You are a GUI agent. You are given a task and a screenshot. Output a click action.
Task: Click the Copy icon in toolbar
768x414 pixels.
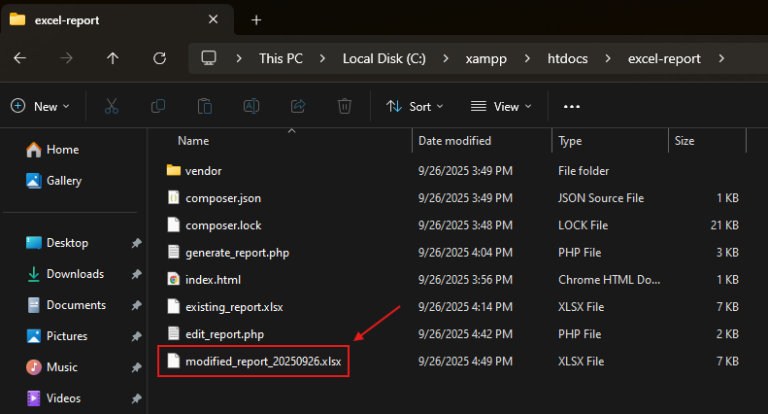coord(158,106)
